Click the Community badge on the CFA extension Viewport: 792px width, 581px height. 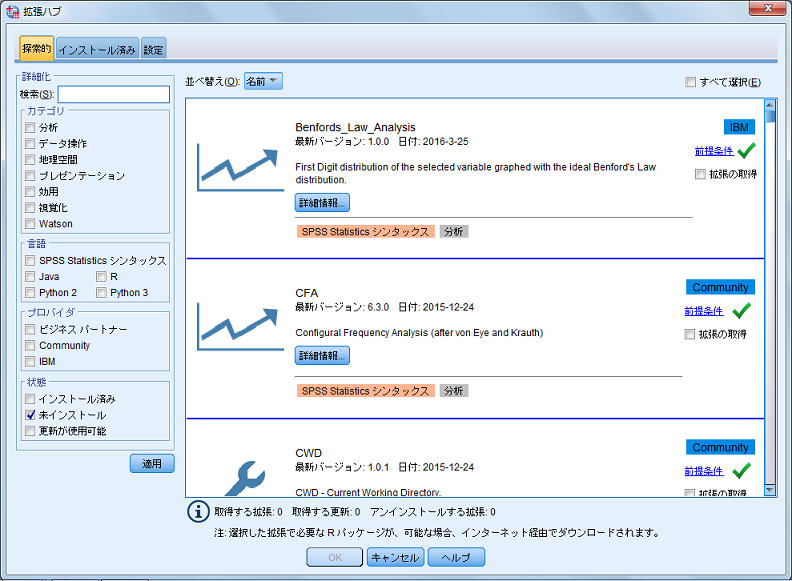[x=720, y=287]
